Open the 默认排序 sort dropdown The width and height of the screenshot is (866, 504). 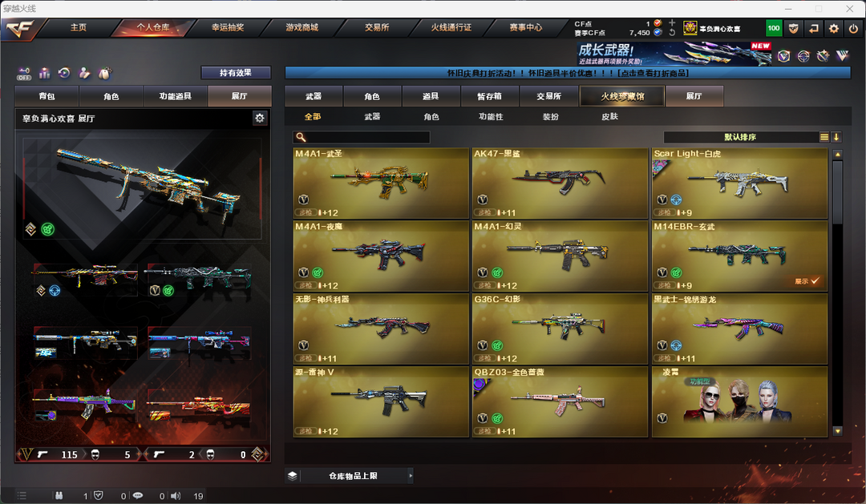[x=741, y=137]
